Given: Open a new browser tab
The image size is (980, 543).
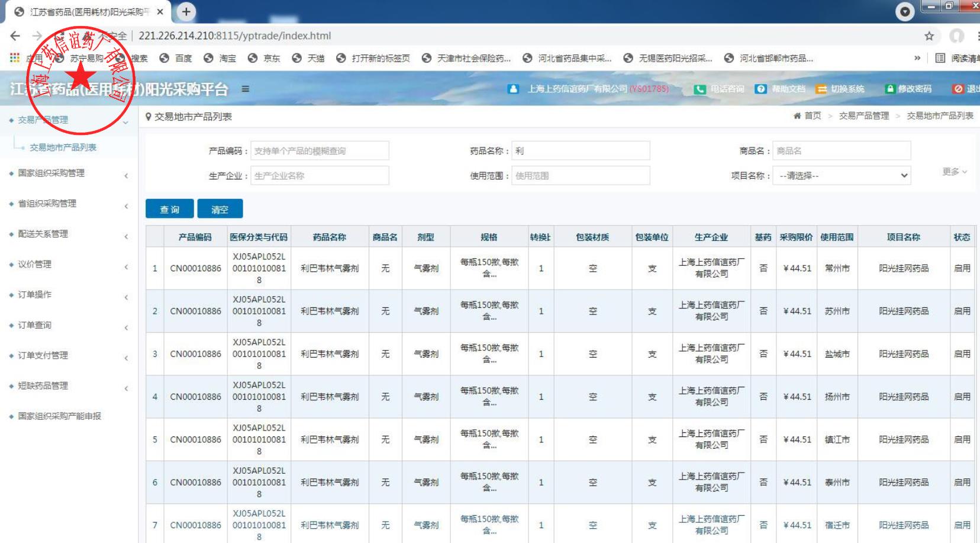Looking at the screenshot, I should coord(186,11).
